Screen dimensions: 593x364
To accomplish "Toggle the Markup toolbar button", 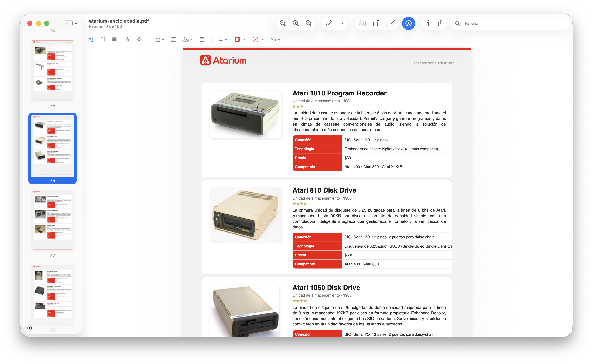I will 408,23.
